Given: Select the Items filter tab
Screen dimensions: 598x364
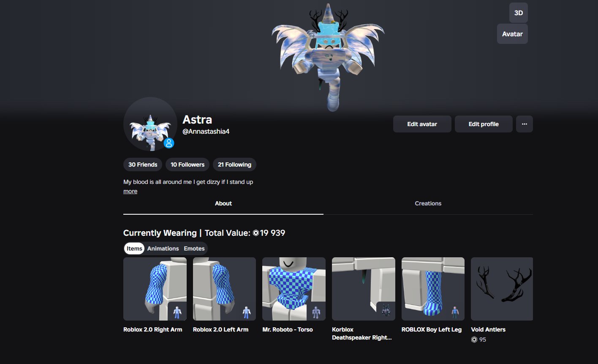Looking at the screenshot, I should (134, 248).
